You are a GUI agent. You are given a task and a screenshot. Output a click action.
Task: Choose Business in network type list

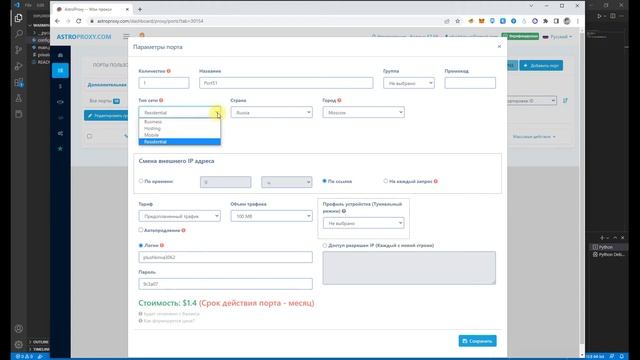pyautogui.click(x=180, y=122)
